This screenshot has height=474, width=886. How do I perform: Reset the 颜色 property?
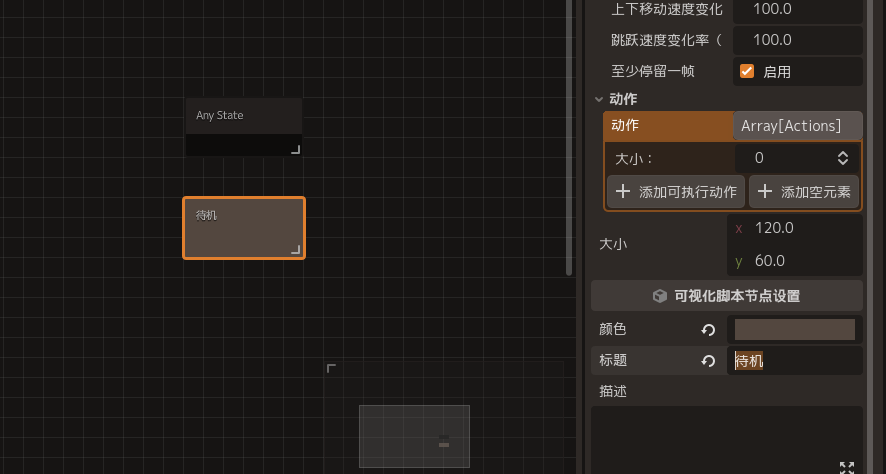coord(709,330)
